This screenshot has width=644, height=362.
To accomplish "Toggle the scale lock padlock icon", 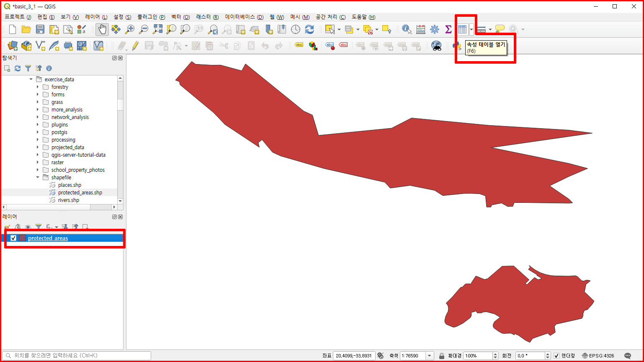I will click(442, 356).
